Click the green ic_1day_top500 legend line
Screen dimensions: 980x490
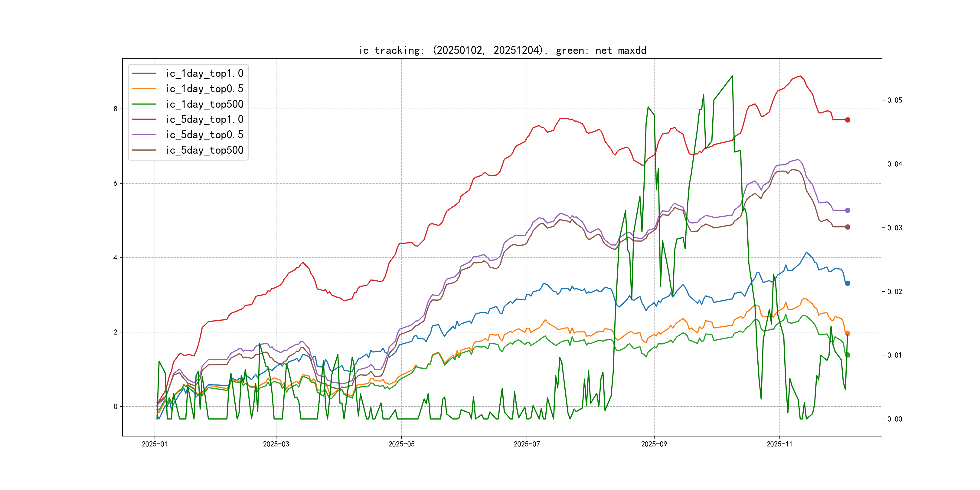pos(144,104)
